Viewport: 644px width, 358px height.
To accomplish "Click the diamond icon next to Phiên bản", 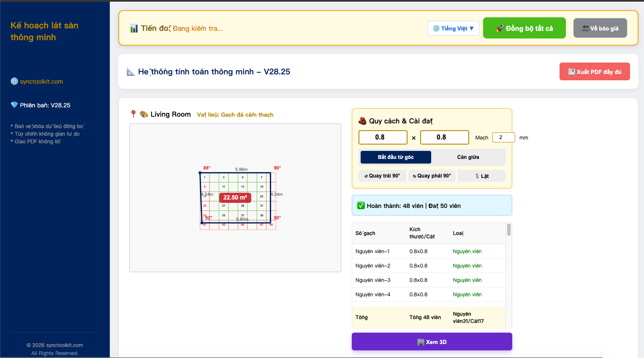I will pos(14,105).
